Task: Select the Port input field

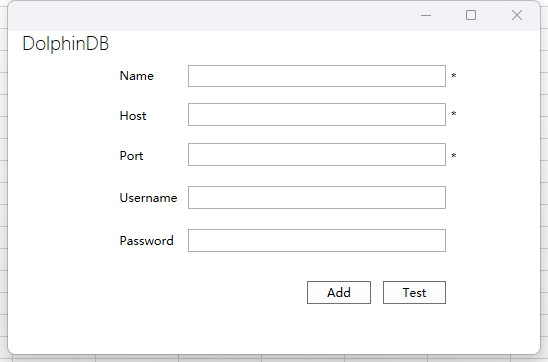Action: pyautogui.click(x=317, y=154)
